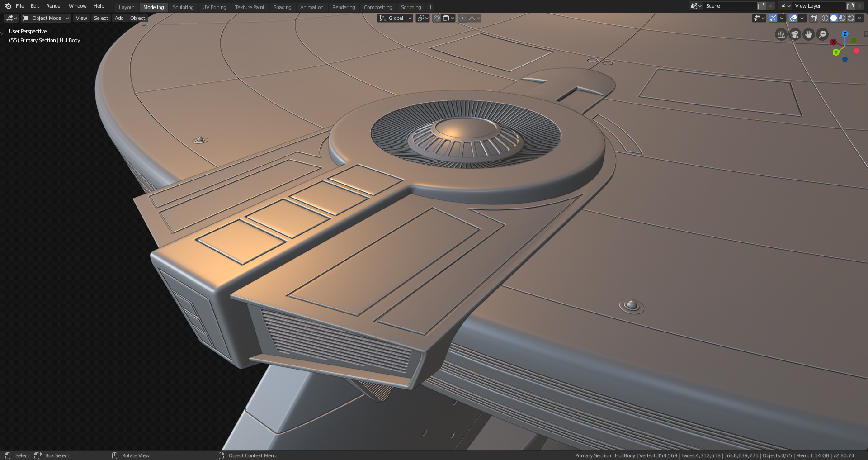Image resolution: width=868 pixels, height=460 pixels.
Task: Open the overlays options dropdown arrow
Action: pyautogui.click(x=802, y=18)
